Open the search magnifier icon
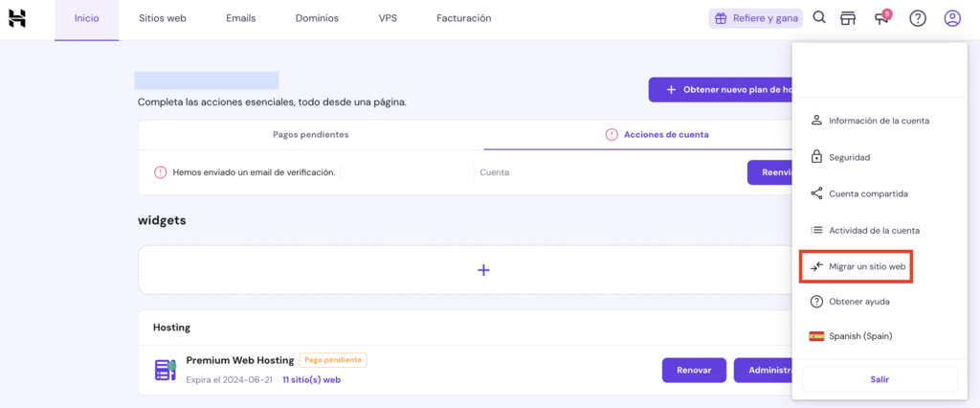 pyautogui.click(x=819, y=18)
